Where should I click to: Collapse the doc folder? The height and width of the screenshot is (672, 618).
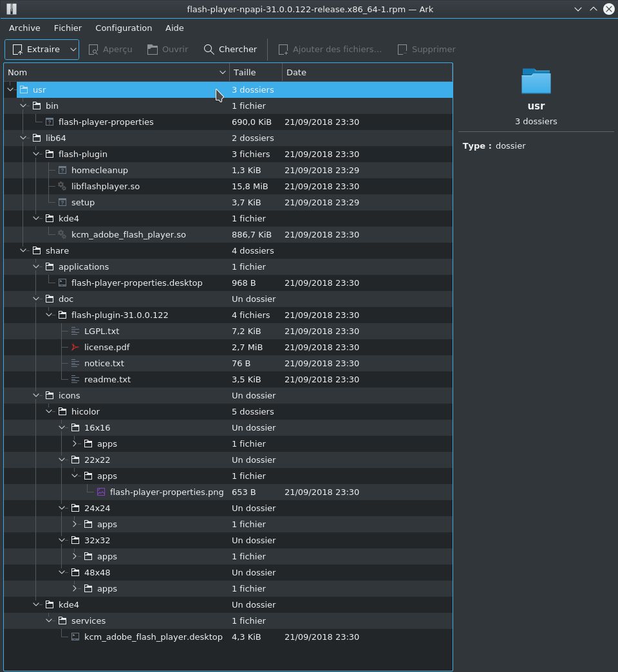(36, 299)
